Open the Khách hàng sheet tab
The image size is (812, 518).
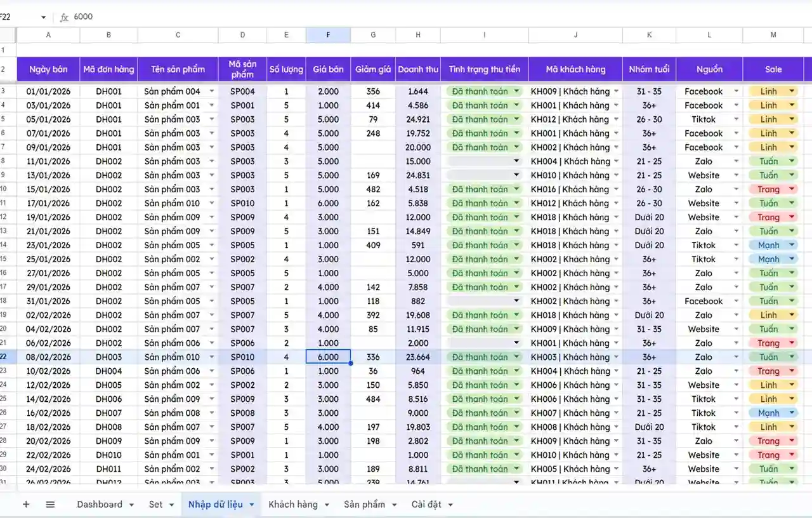coord(292,505)
